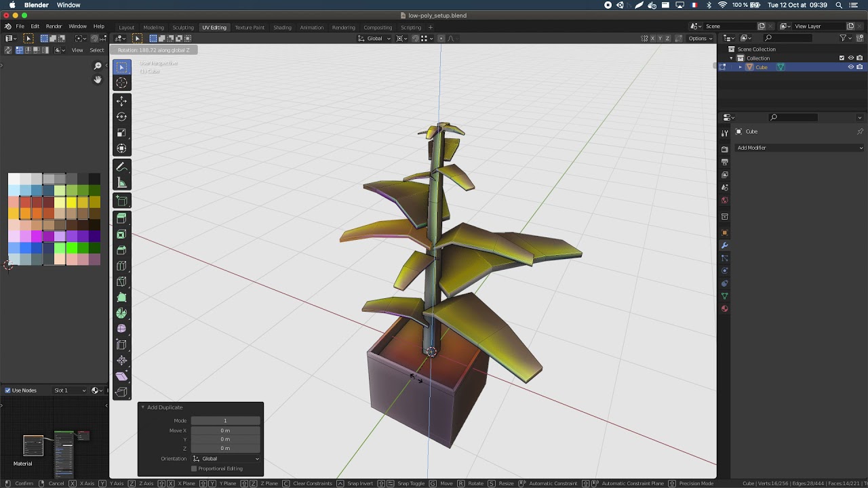Select the Knife tool
The width and height of the screenshot is (868, 488).
pyautogui.click(x=121, y=281)
